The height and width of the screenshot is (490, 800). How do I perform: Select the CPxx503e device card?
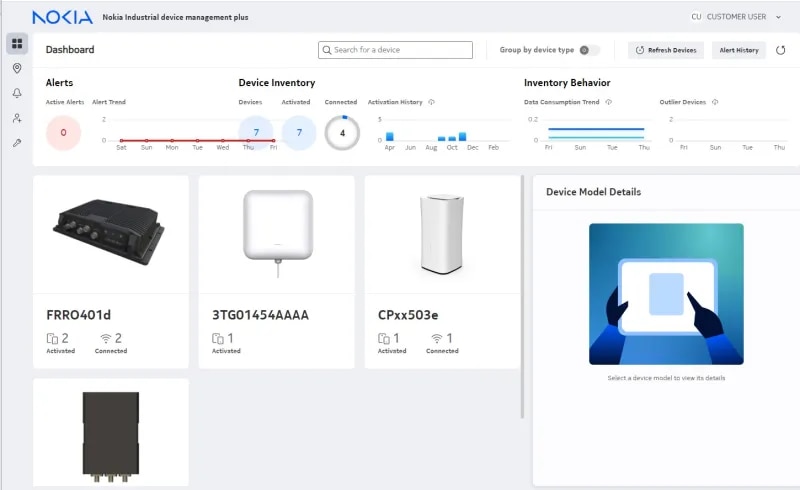442,272
